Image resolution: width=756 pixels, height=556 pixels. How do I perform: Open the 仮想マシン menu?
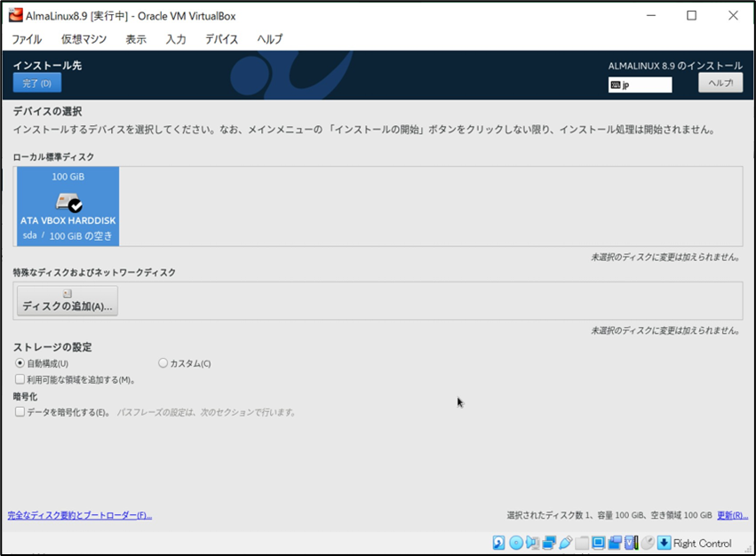tap(84, 39)
